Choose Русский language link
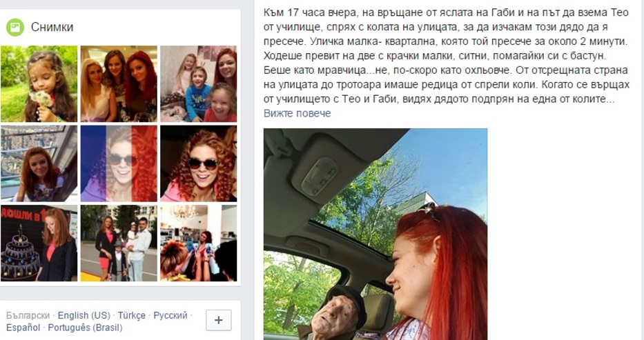The height and width of the screenshot is (340, 644). pyautogui.click(x=170, y=315)
